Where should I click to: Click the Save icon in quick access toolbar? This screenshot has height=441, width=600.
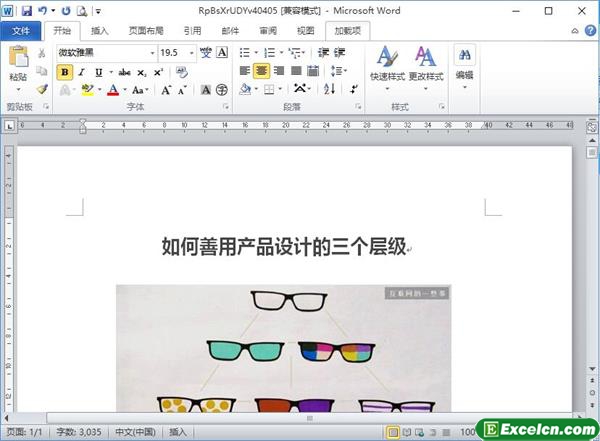point(26,10)
